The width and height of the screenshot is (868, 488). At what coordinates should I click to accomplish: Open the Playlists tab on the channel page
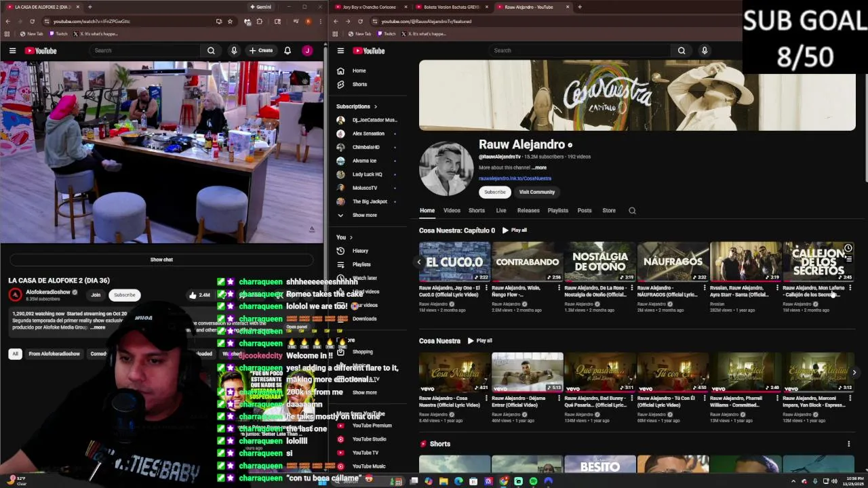coord(558,211)
